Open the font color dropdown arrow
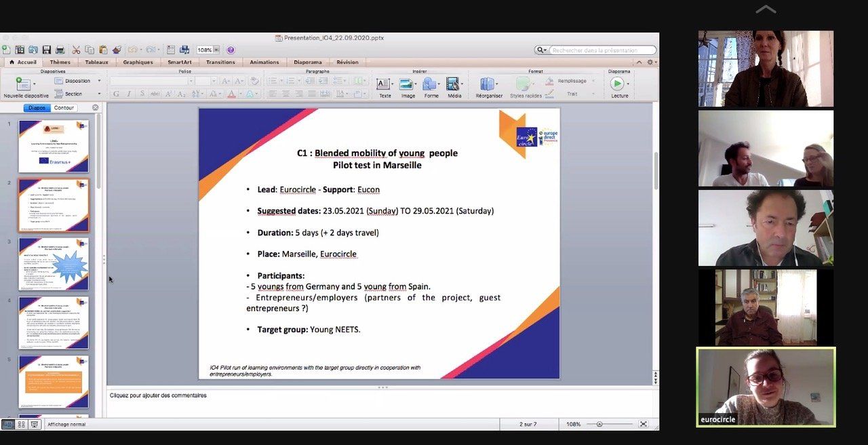868x445 pixels. 240,94
